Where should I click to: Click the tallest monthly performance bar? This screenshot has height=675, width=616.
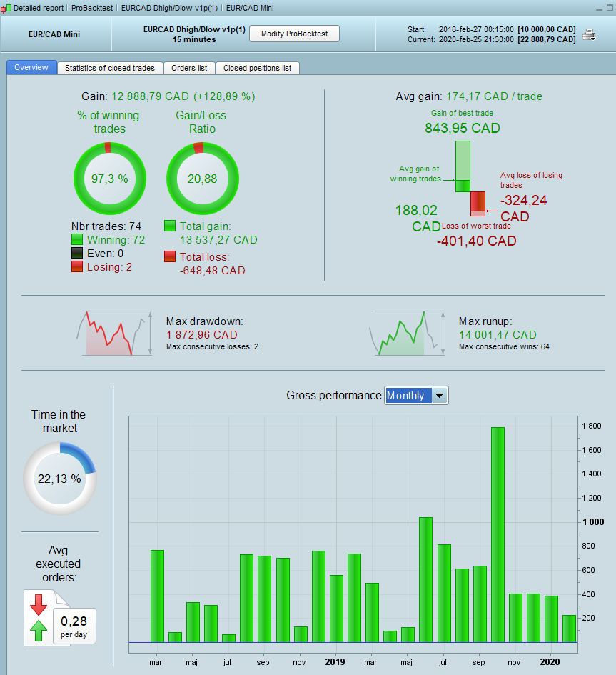498,535
